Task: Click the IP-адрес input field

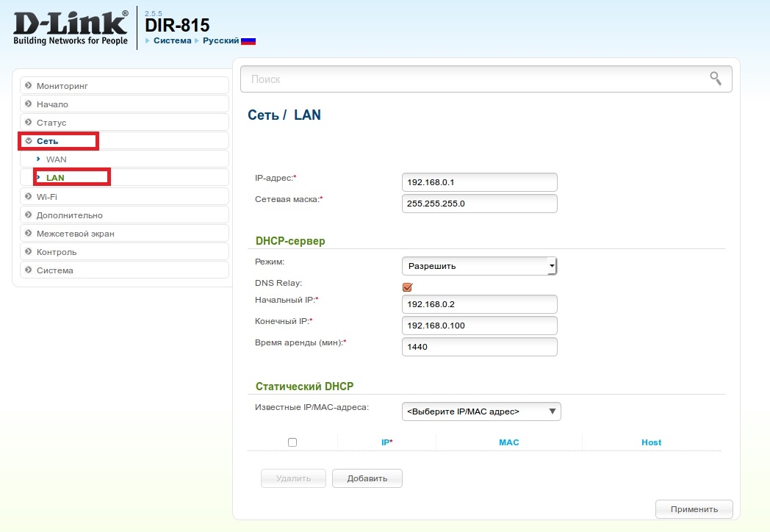Action: 479,181
